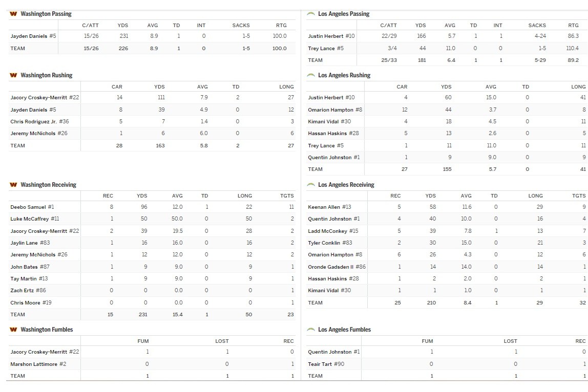Open Jayden Daniels in Washington Passing table

(x=29, y=36)
